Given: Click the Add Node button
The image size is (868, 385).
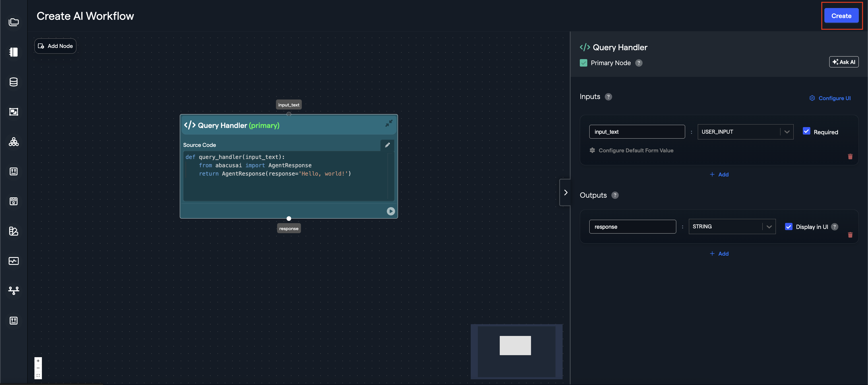Looking at the screenshot, I should (x=55, y=46).
